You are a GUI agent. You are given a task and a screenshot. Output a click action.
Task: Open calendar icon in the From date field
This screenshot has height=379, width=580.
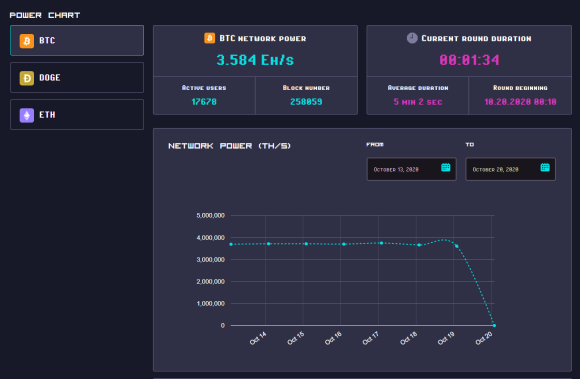coord(446,167)
